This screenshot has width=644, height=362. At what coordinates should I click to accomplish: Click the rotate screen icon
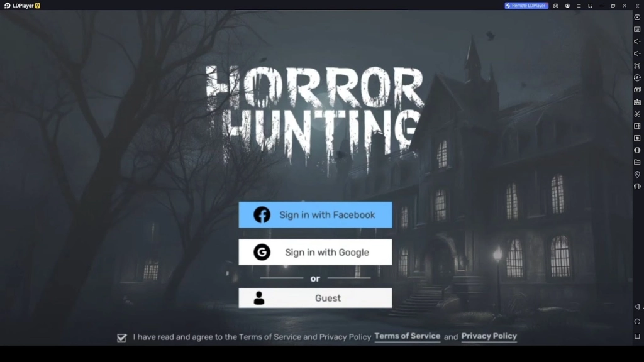[x=637, y=186]
